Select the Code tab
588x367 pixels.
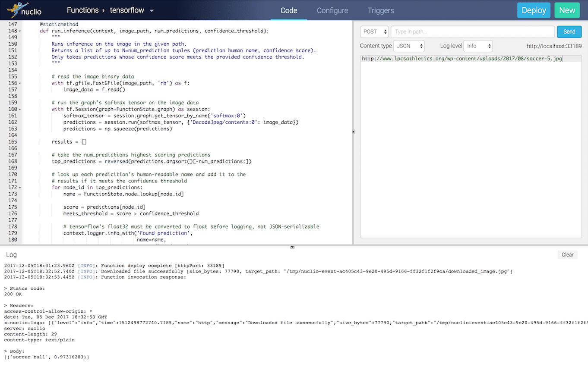[288, 10]
